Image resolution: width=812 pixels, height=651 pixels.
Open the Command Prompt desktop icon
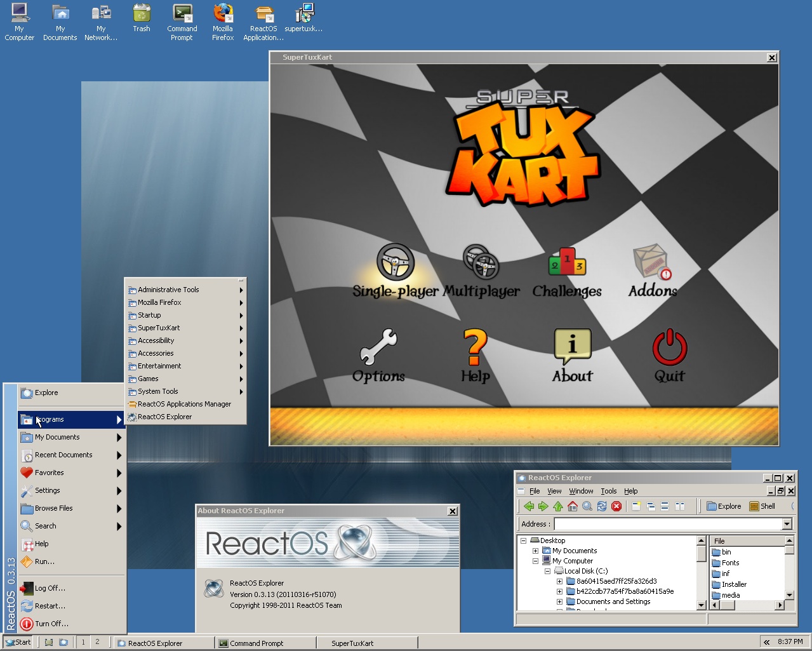[182, 22]
